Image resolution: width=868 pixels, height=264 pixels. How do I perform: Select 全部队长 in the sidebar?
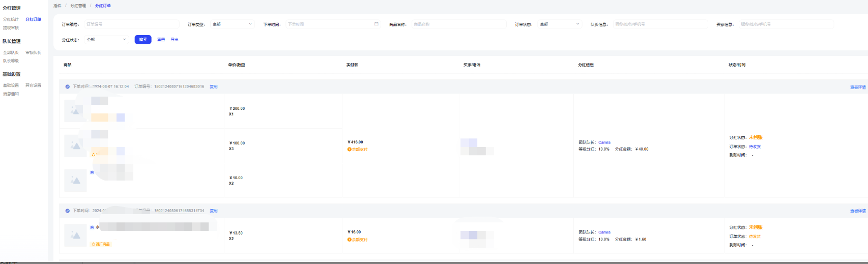[x=11, y=52]
